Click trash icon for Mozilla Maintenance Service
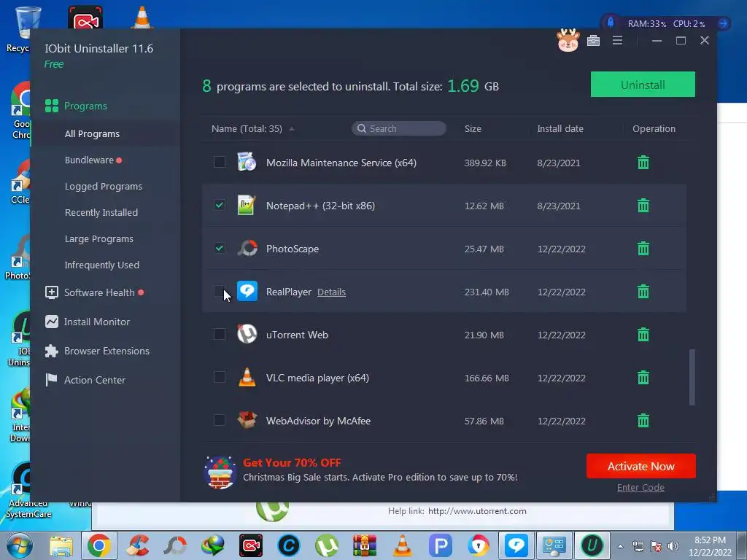 click(643, 163)
